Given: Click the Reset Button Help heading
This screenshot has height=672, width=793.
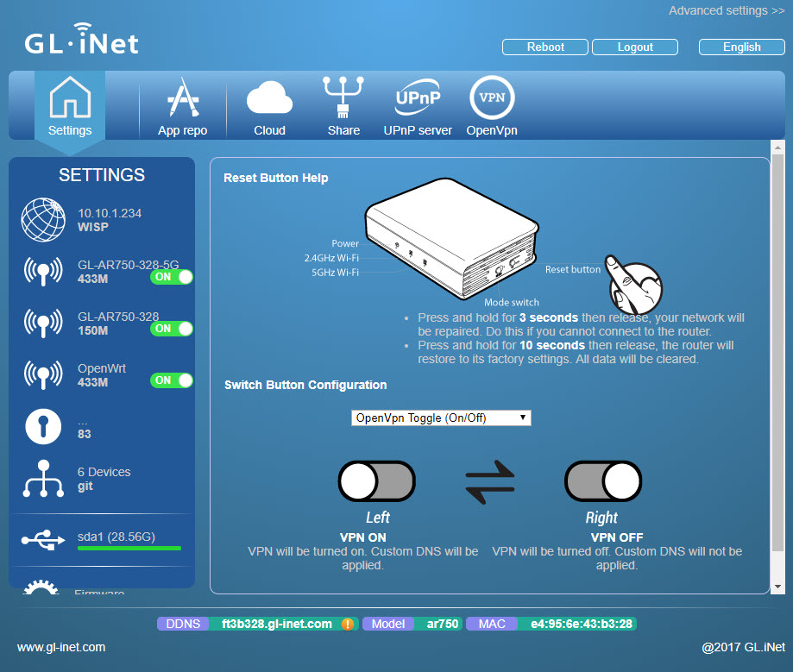Looking at the screenshot, I should pyautogui.click(x=275, y=178).
